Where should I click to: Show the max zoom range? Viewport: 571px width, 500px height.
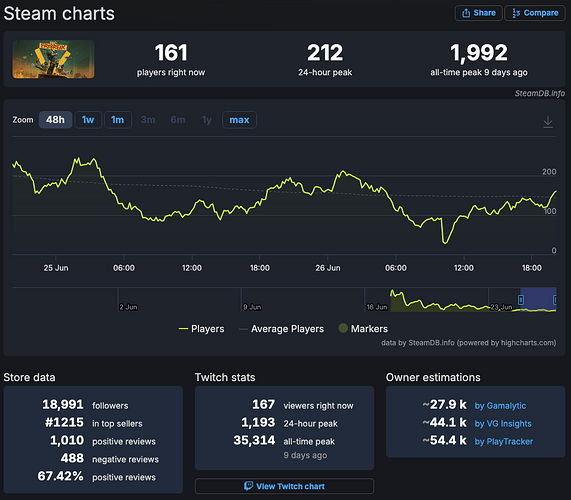(239, 120)
